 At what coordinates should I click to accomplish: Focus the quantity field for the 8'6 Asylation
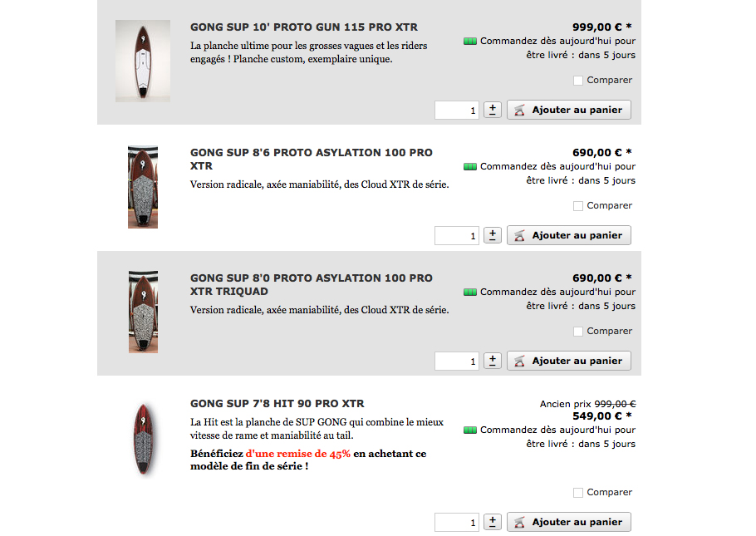point(457,236)
